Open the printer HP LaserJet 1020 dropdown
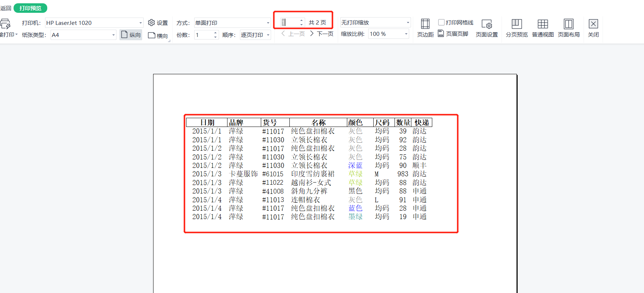Image resolution: width=644 pixels, height=293 pixels. click(x=141, y=23)
